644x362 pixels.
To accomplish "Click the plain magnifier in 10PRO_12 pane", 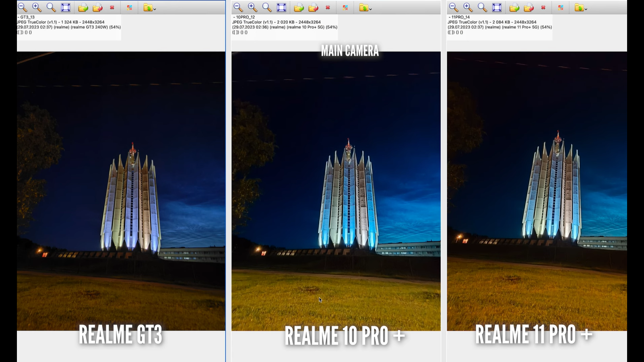I will coord(267,8).
